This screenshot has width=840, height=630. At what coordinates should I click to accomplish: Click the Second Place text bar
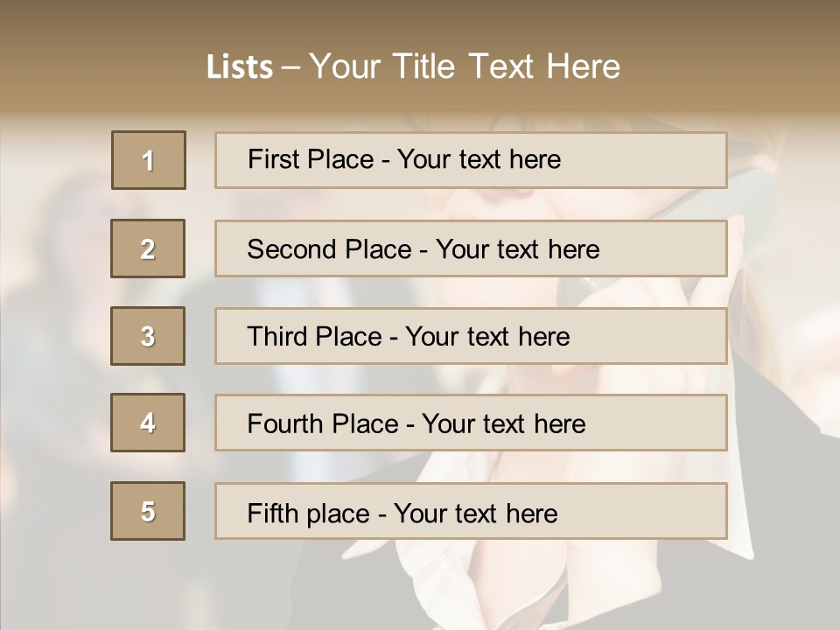coord(471,248)
